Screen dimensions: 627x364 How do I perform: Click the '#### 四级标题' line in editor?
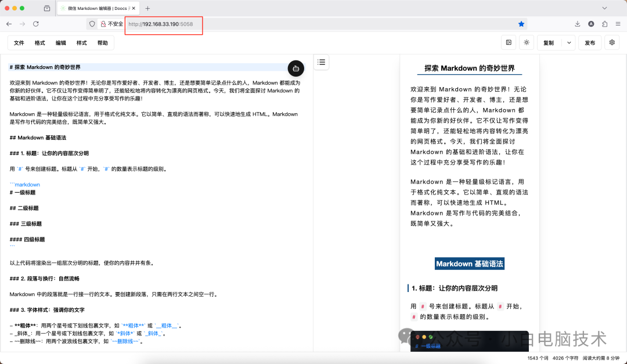[27, 239]
